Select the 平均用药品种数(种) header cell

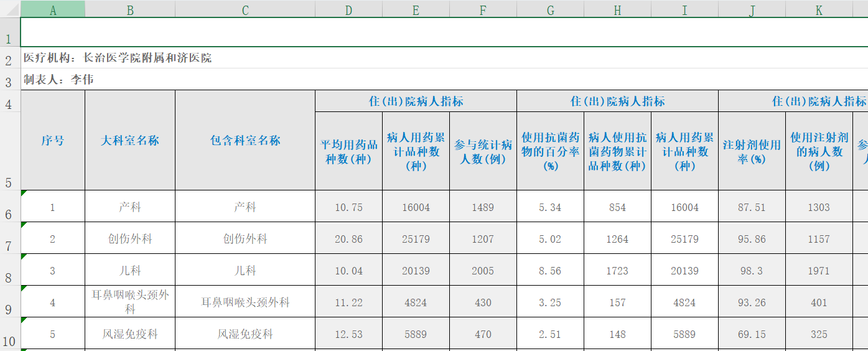348,151
